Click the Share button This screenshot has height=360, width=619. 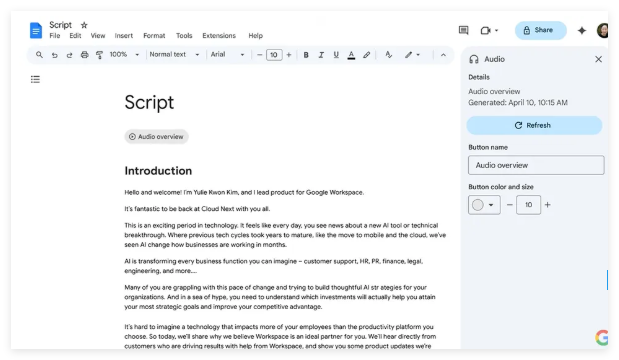pos(540,30)
